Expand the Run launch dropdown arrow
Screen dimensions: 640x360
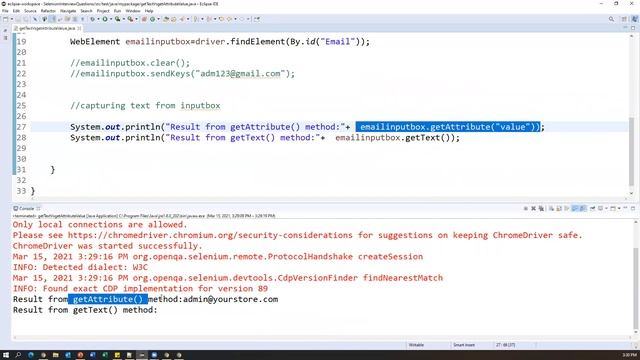111,19
